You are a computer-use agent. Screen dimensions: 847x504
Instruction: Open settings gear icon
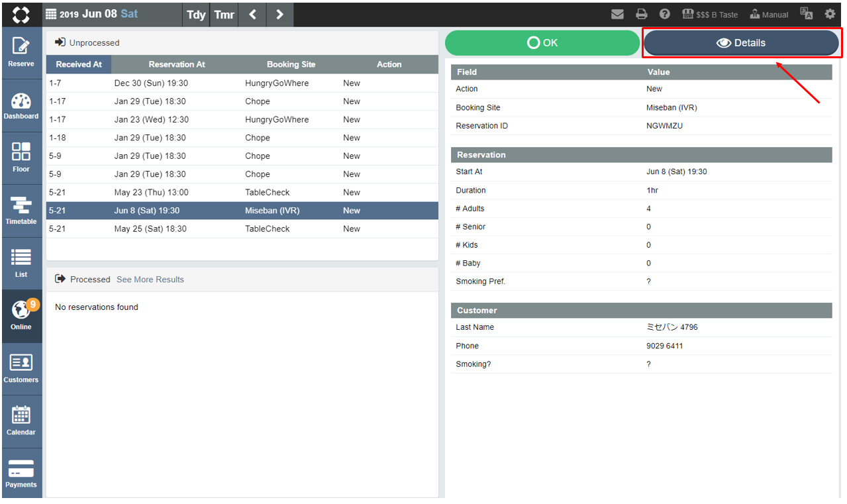(x=830, y=14)
